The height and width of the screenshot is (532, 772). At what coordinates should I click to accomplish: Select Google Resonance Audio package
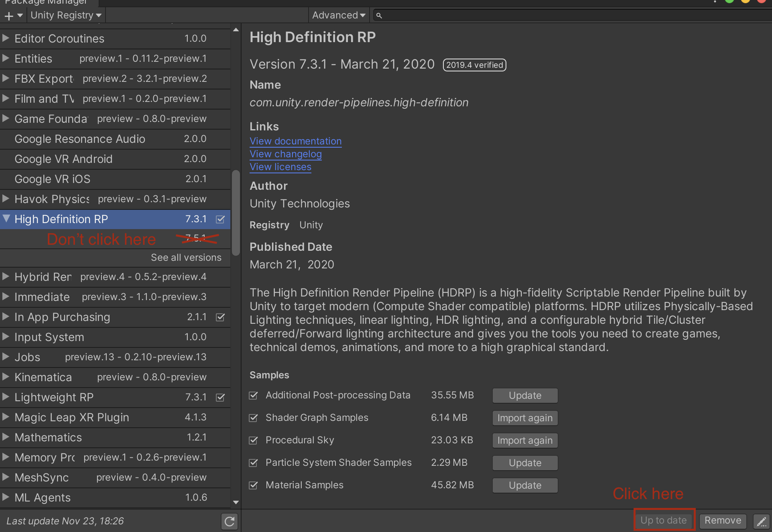[x=115, y=139]
